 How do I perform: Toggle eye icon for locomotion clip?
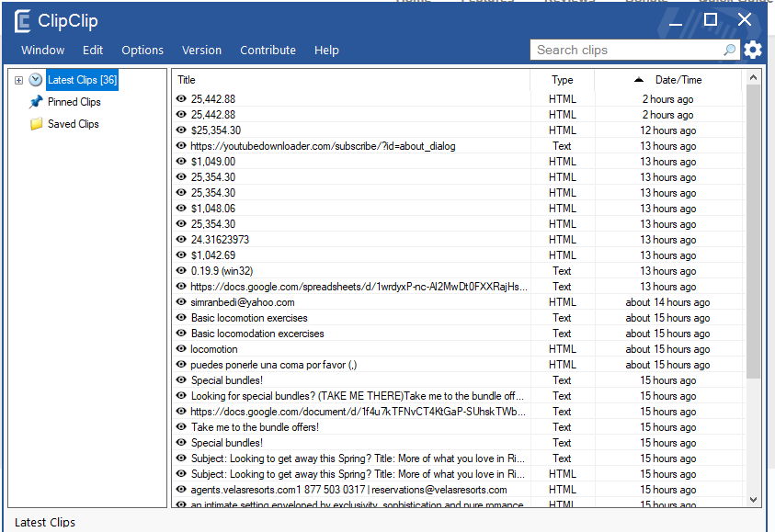coord(181,349)
